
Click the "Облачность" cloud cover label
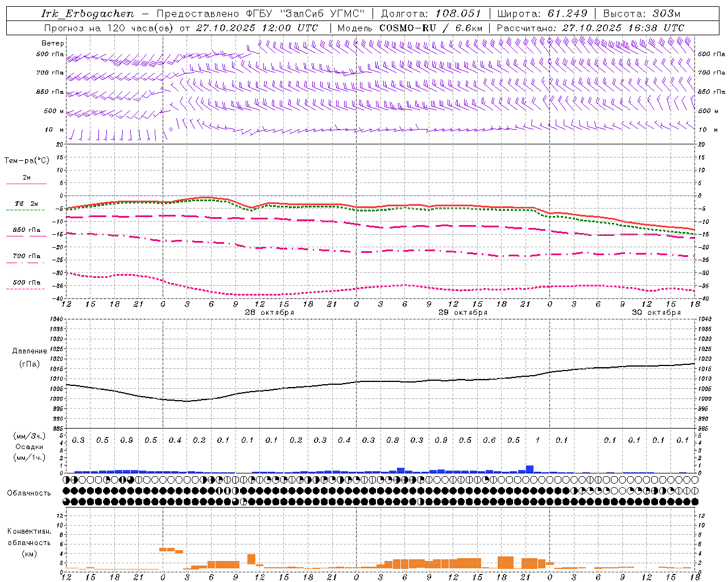pos(29,493)
